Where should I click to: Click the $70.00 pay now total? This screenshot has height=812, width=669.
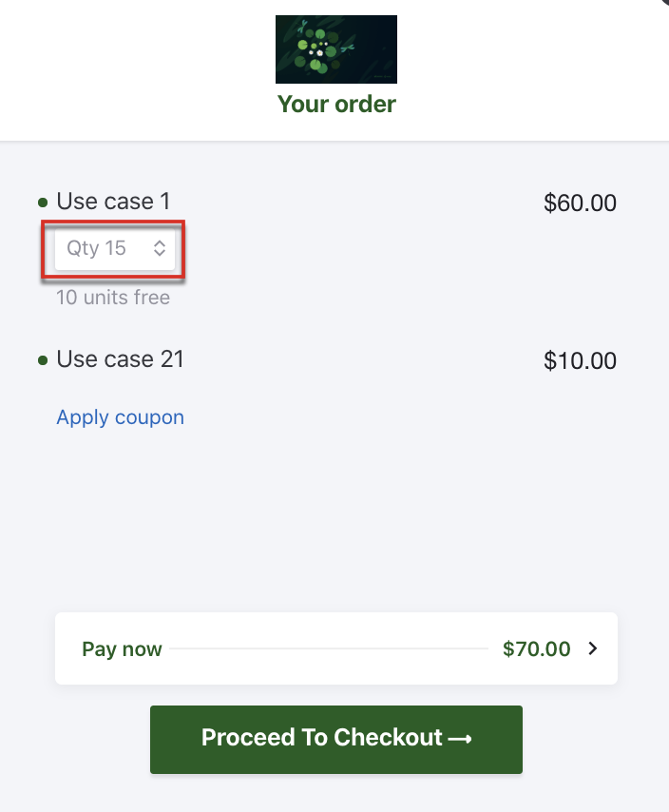coord(537,649)
